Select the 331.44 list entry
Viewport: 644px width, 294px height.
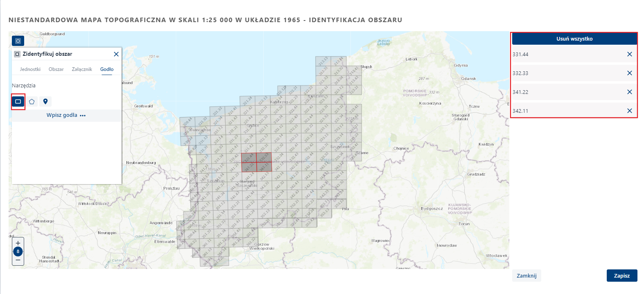pyautogui.click(x=574, y=54)
